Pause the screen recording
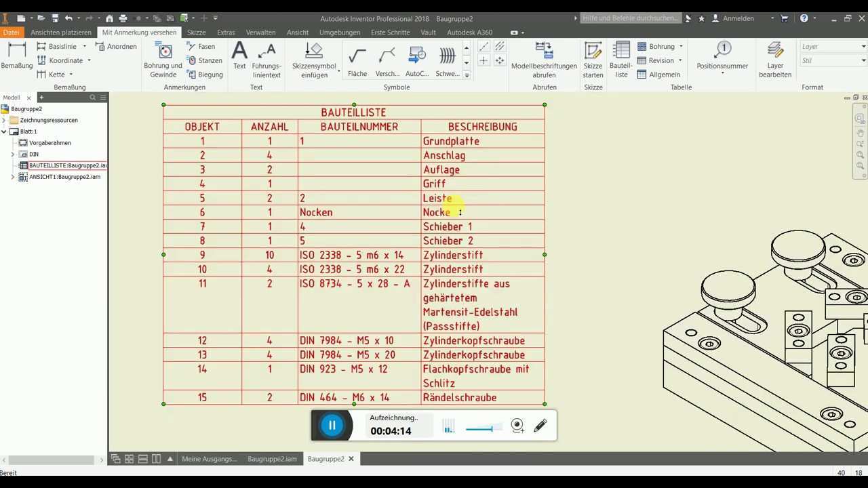 (332, 425)
